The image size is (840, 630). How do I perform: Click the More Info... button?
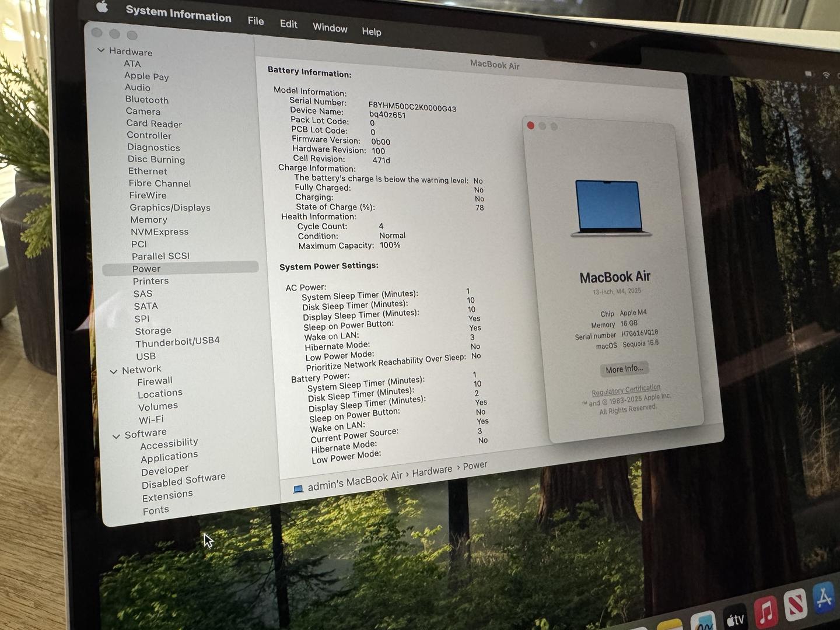pyautogui.click(x=624, y=369)
